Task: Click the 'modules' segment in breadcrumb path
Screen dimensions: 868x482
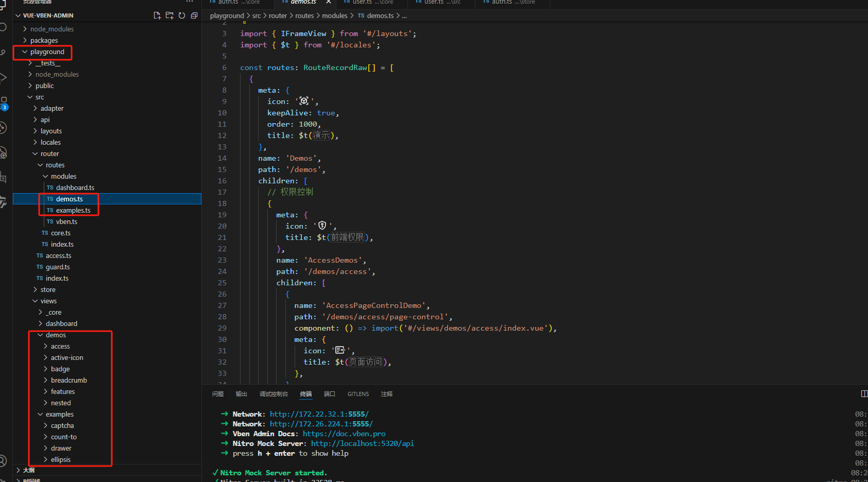Action: pos(335,16)
